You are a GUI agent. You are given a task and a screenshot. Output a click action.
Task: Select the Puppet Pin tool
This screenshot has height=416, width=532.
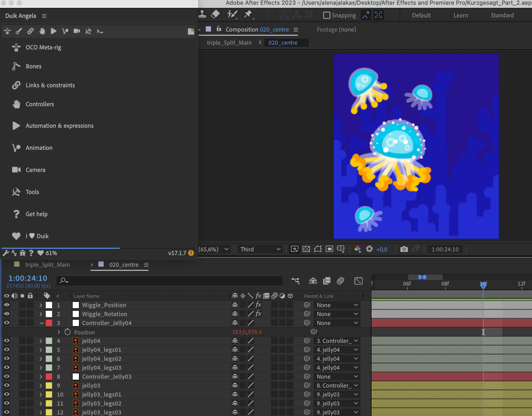[x=248, y=15]
